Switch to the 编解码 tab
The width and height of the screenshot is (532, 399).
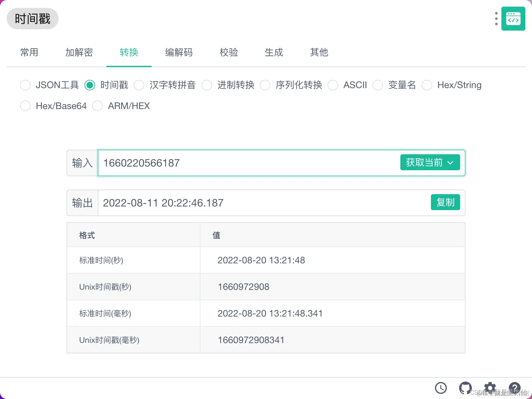[179, 53]
